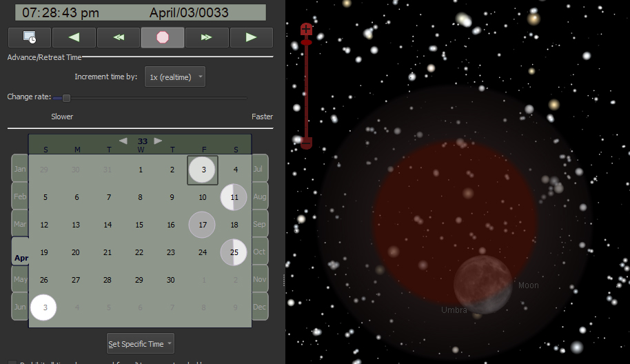The image size is (630, 364).
Task: Click the Change rate slider handle
Action: (67, 98)
